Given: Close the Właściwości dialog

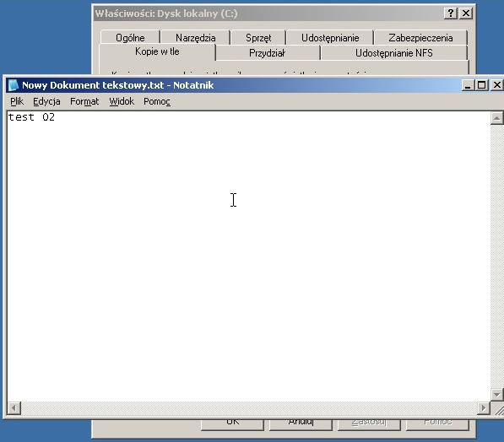Looking at the screenshot, I should [466, 13].
